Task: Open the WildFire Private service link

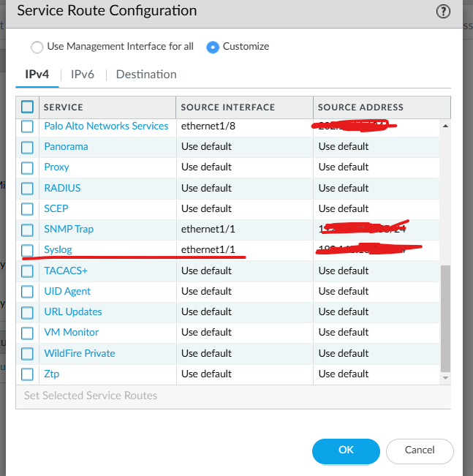Action: pyautogui.click(x=80, y=353)
